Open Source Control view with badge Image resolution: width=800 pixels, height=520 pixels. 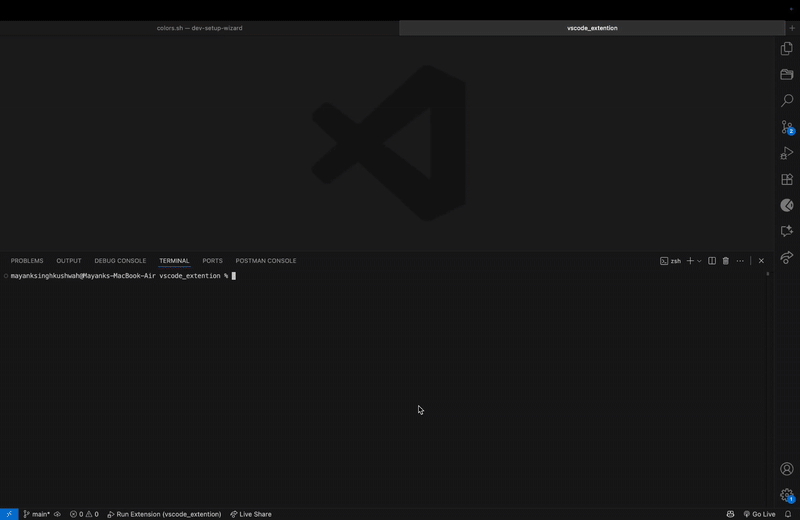click(787, 127)
